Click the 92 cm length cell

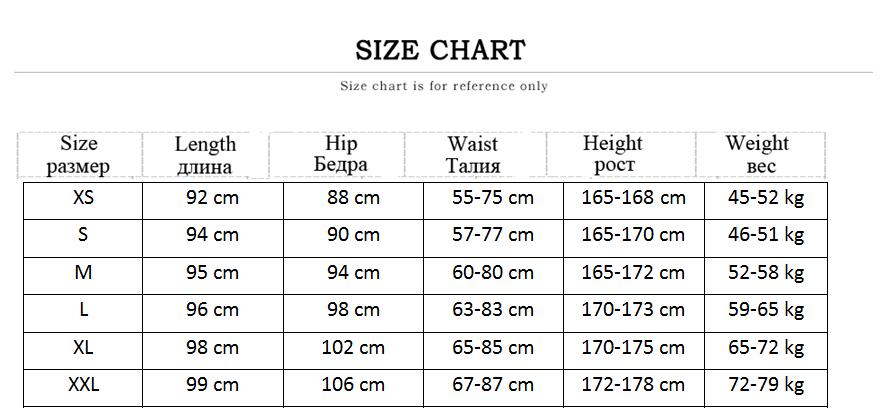[x=213, y=198]
